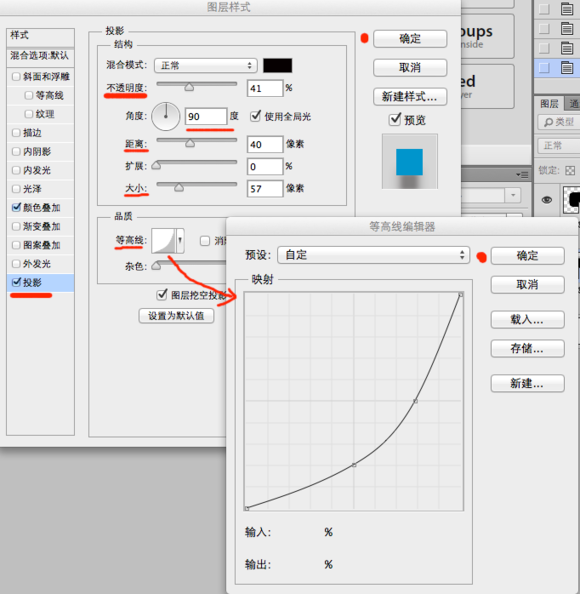
Task: Click the 等高线 contour thumbnail
Action: click(164, 241)
